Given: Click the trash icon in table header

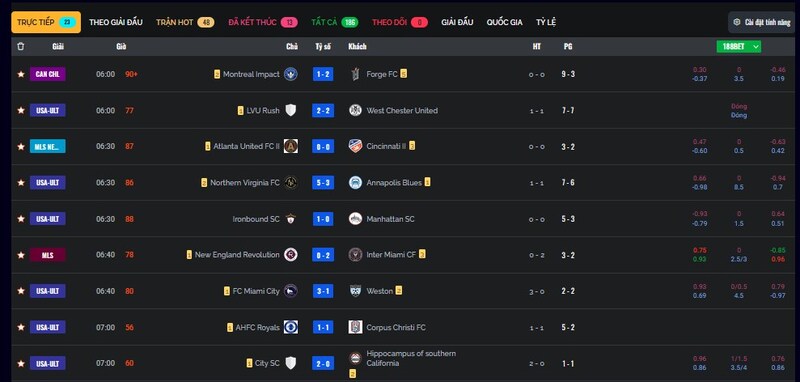Looking at the screenshot, I should tap(20, 46).
